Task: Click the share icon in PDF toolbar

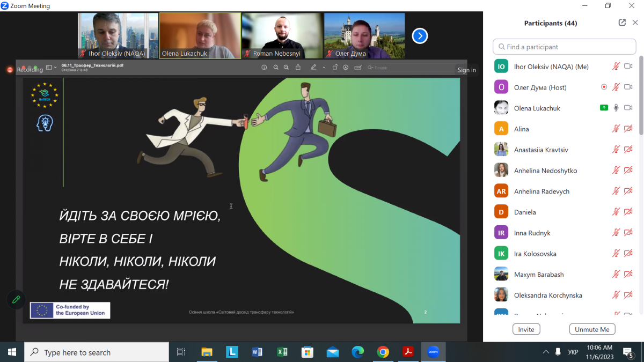Action: point(298,68)
